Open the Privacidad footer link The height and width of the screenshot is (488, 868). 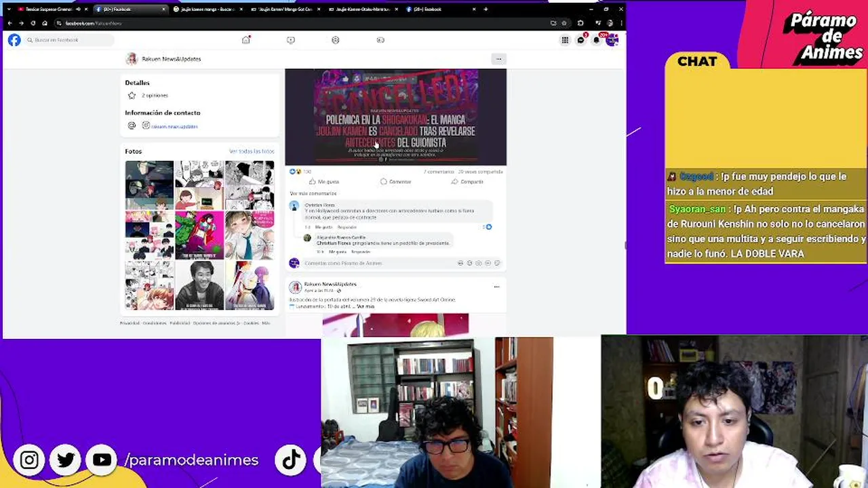pos(130,323)
